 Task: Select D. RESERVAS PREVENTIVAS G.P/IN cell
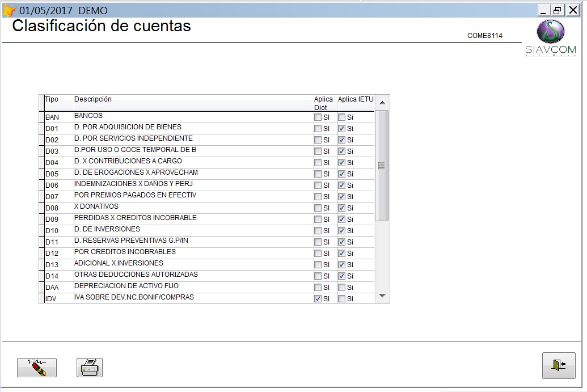pyautogui.click(x=193, y=242)
